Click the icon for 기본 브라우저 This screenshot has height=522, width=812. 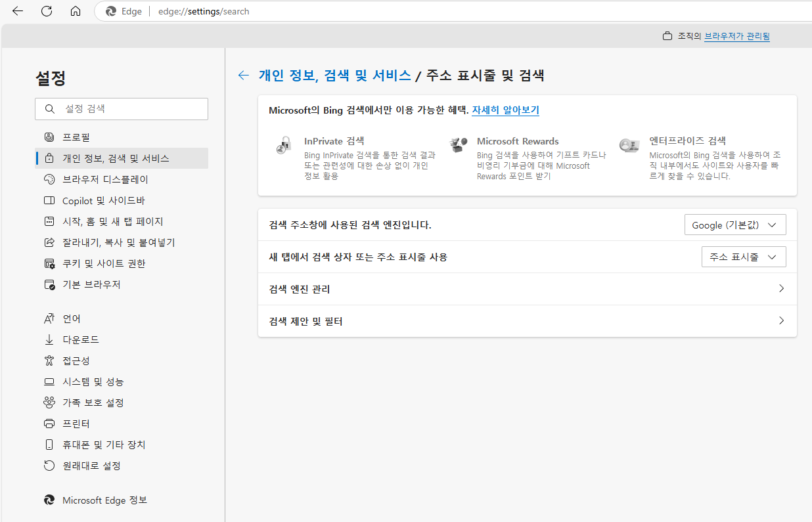49,284
